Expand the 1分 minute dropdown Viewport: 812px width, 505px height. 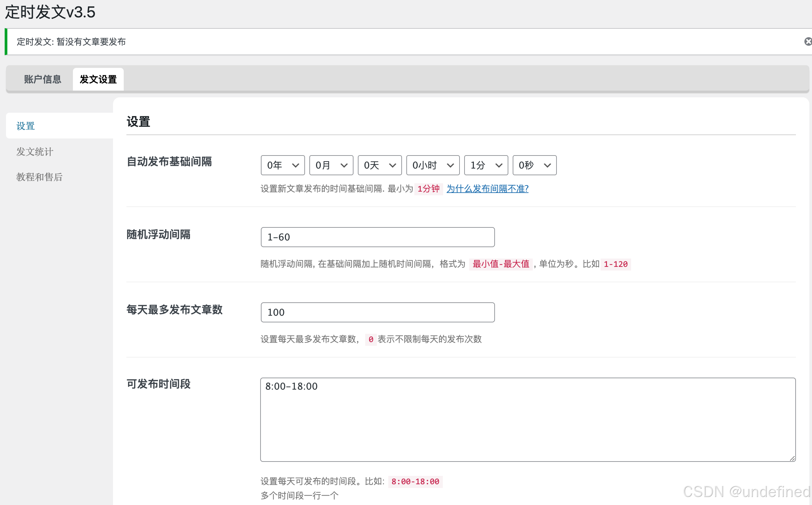[x=486, y=165]
